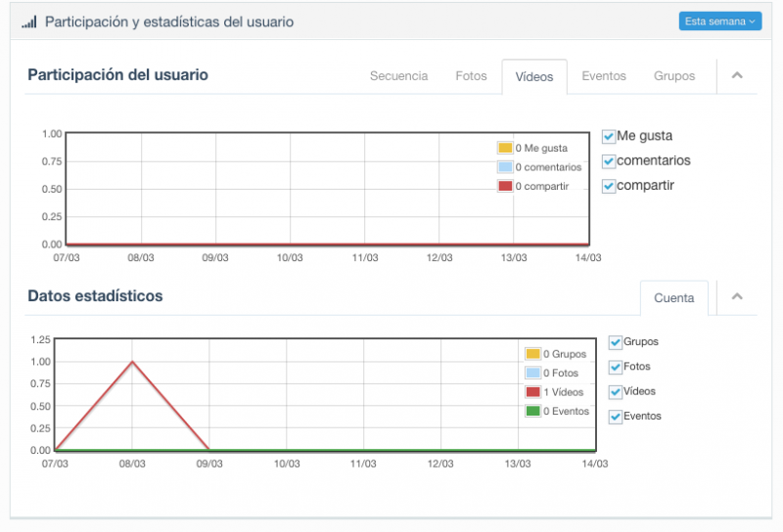Toggle the 'comentarios' checkbox
The height and width of the screenshot is (532, 783).
[x=608, y=160]
